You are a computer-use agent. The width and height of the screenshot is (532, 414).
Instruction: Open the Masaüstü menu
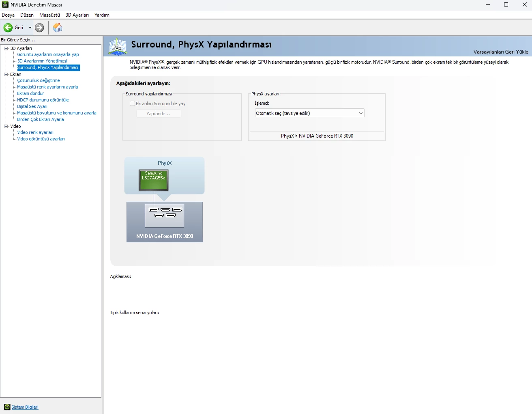(49, 15)
